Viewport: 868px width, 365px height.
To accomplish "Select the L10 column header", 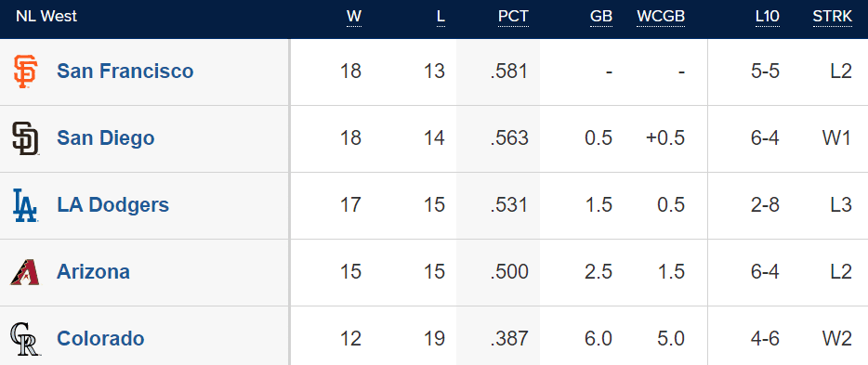I will click(x=768, y=17).
